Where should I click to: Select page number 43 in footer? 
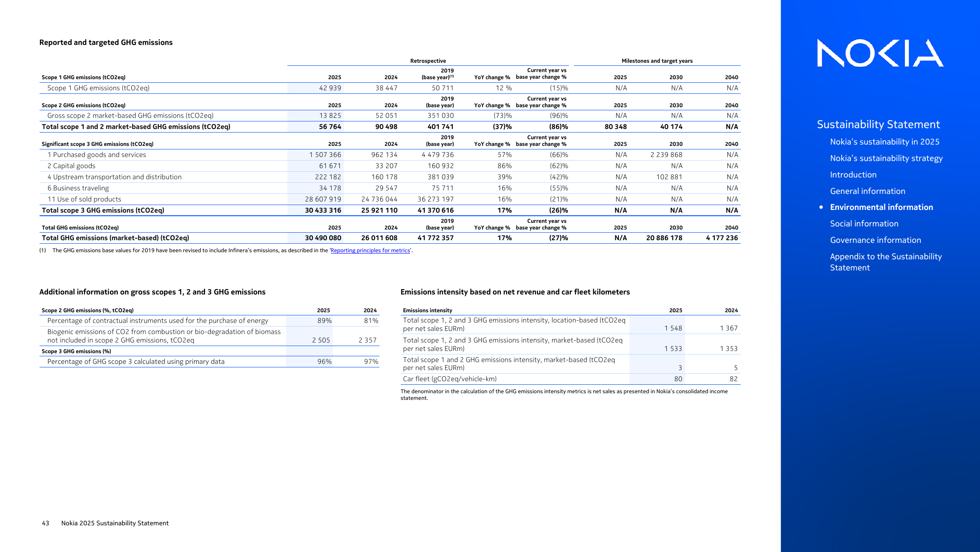coord(45,523)
